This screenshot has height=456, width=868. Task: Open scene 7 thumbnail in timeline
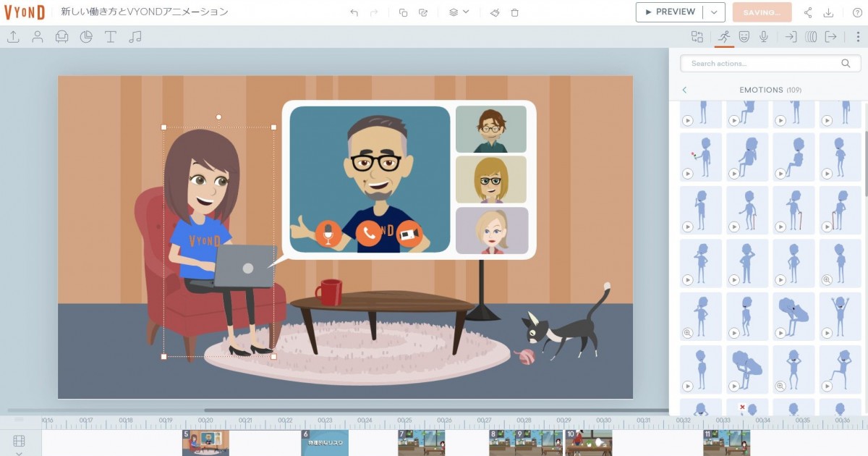421,443
